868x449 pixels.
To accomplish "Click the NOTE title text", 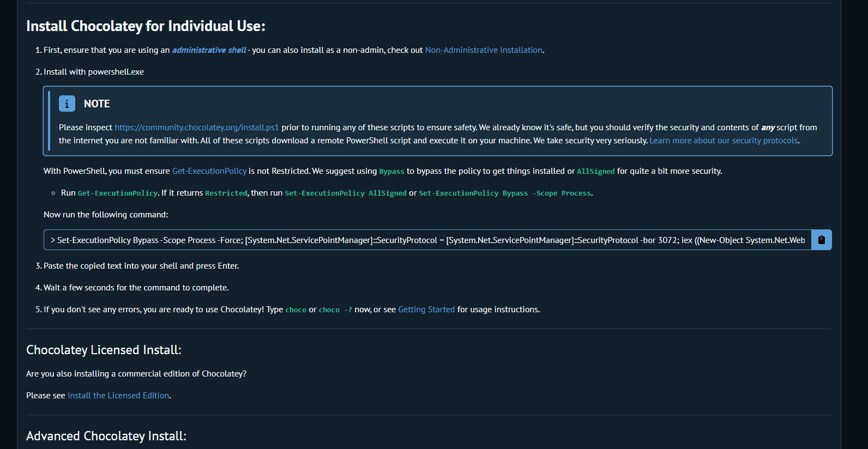I will coord(97,104).
